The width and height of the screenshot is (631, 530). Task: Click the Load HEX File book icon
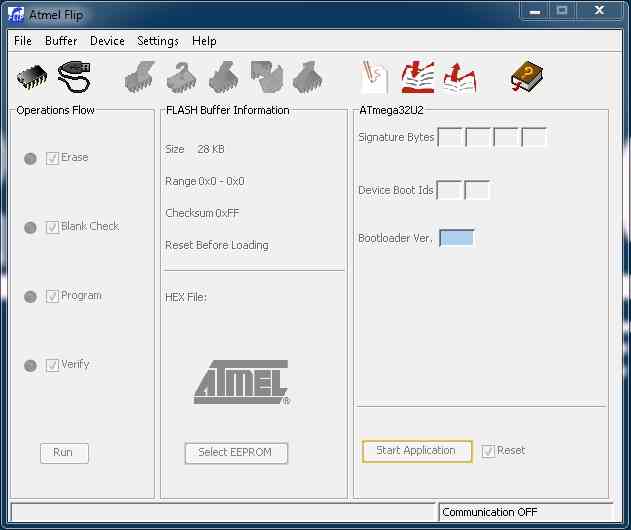pos(417,76)
